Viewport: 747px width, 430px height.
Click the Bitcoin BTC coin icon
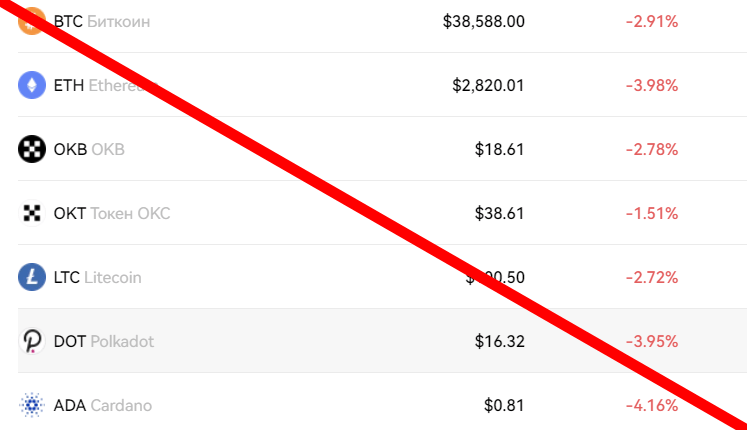tap(32, 21)
